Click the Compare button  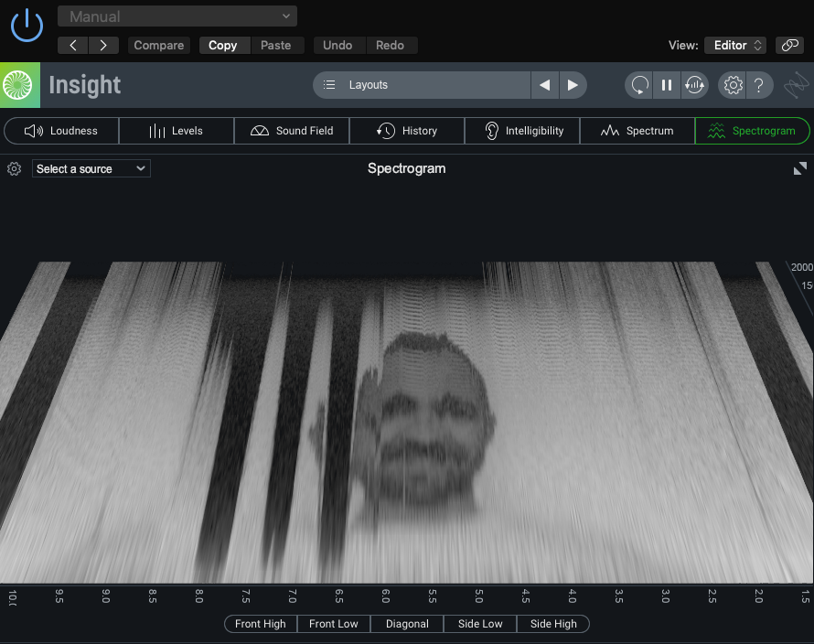pos(159,45)
